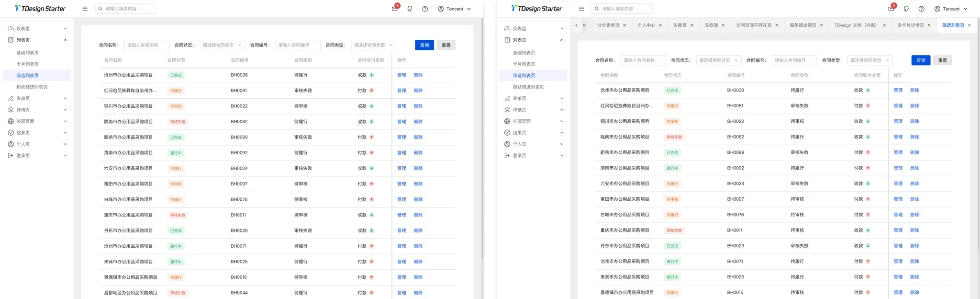Click TDesign Starter logo in tabbed window
Image resolution: width=980 pixels, height=299 pixels.
[536, 9]
